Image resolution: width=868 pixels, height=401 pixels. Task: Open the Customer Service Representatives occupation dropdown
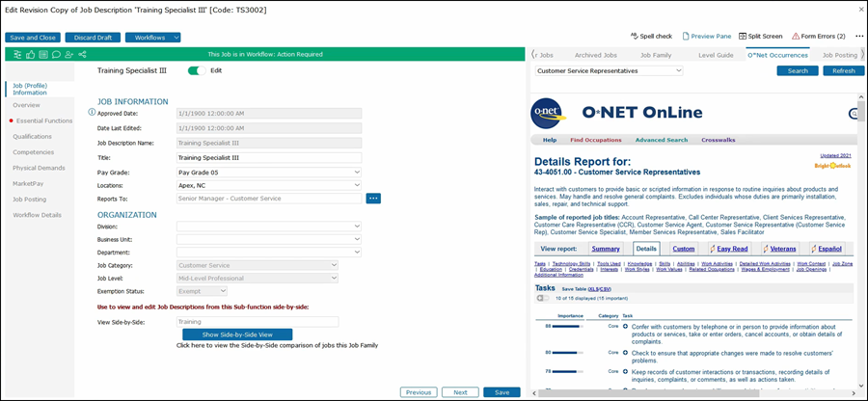(609, 70)
